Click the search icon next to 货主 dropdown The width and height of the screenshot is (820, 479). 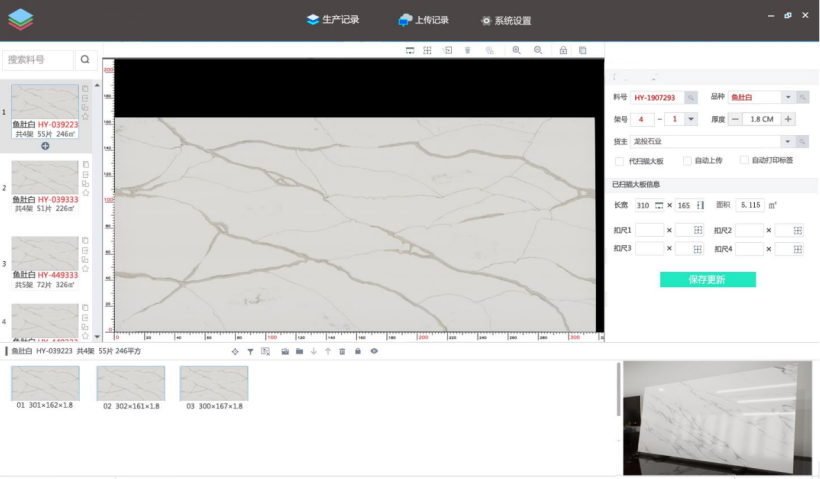pyautogui.click(x=802, y=142)
